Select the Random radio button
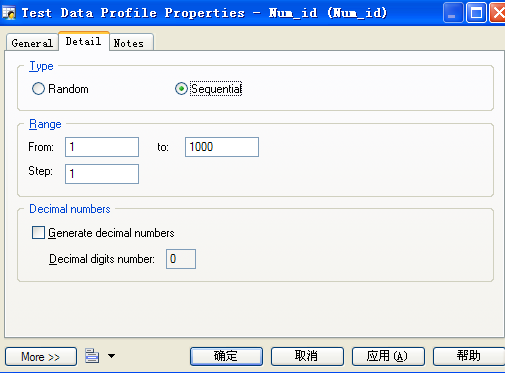 [38, 89]
